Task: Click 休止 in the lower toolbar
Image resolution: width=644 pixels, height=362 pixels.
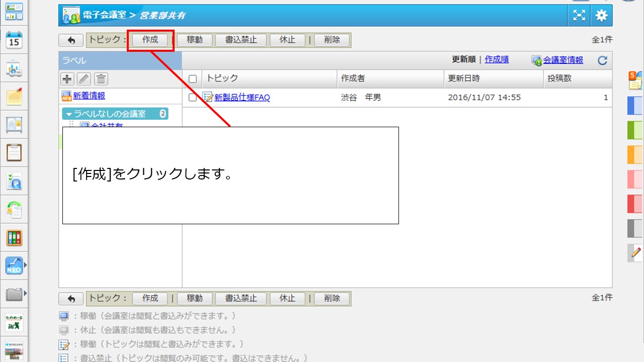Action: (x=287, y=299)
